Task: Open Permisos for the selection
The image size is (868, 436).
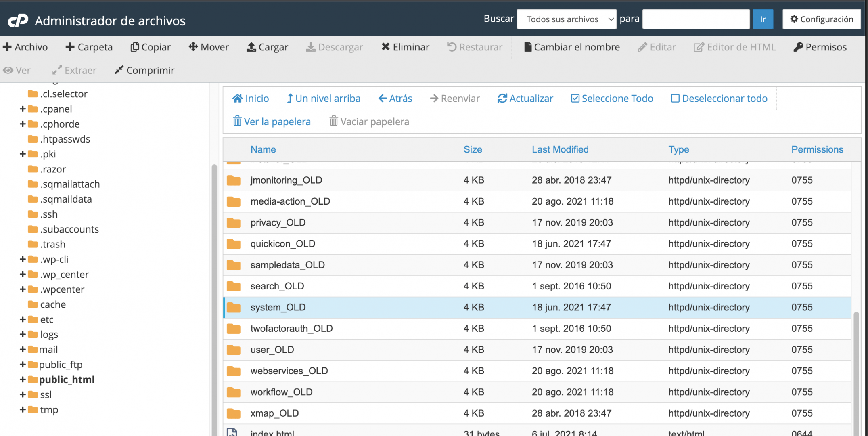Action: [x=820, y=47]
